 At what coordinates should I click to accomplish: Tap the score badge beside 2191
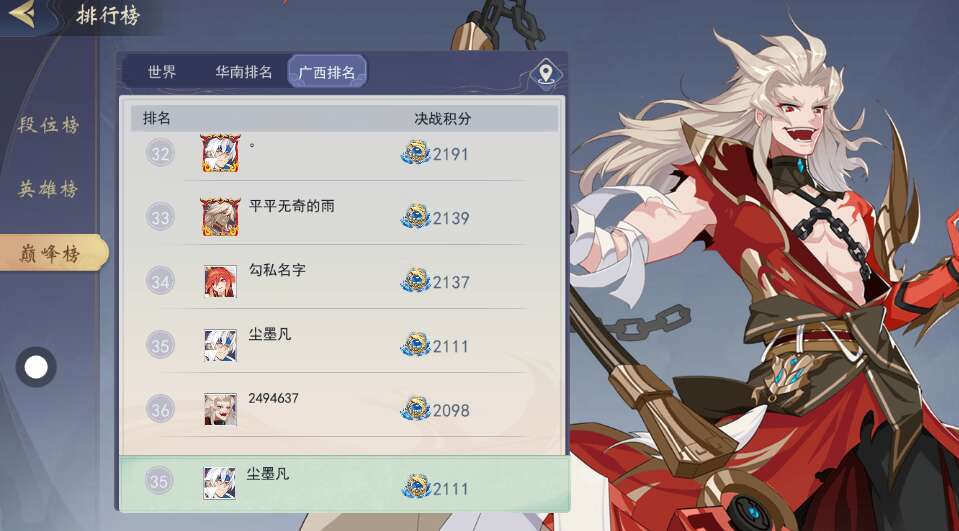(x=415, y=153)
